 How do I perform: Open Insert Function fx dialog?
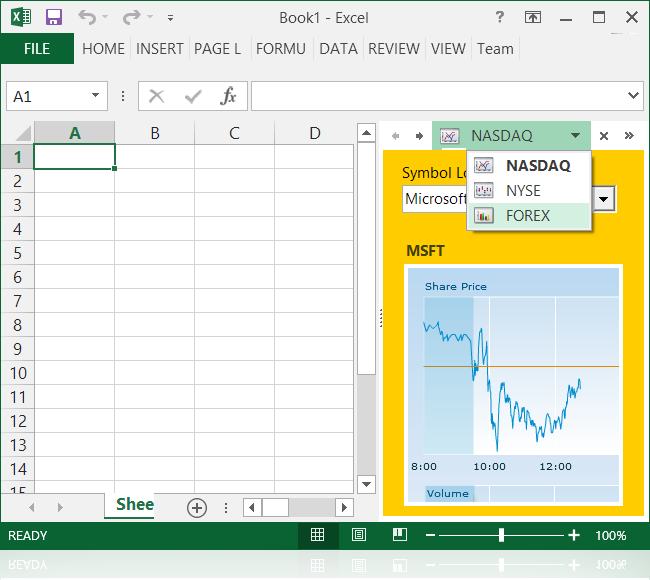pos(228,96)
